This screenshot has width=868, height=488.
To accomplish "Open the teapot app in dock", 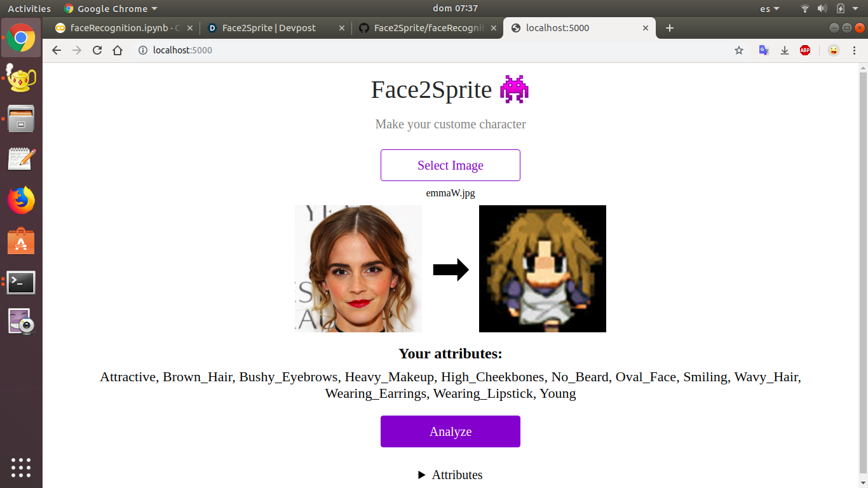I will tap(21, 78).
